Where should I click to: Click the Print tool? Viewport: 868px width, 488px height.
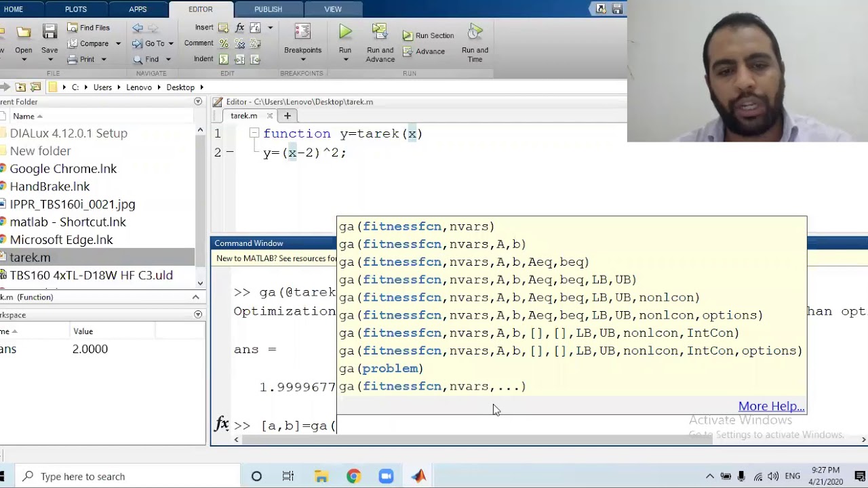(x=81, y=60)
